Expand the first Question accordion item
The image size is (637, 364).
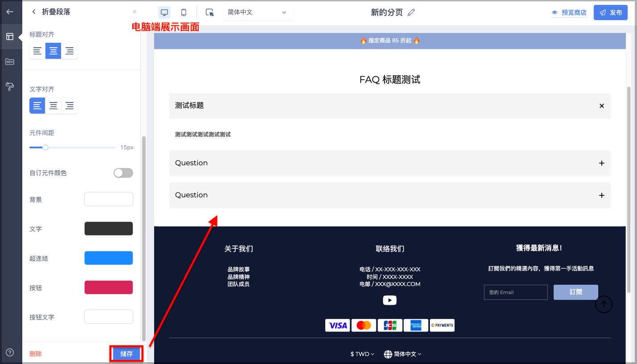390,163
